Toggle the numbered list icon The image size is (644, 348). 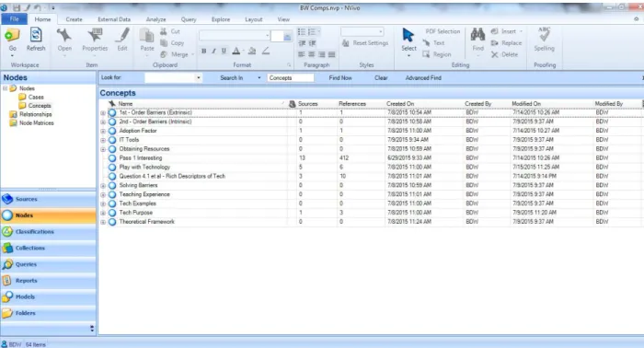(312, 31)
